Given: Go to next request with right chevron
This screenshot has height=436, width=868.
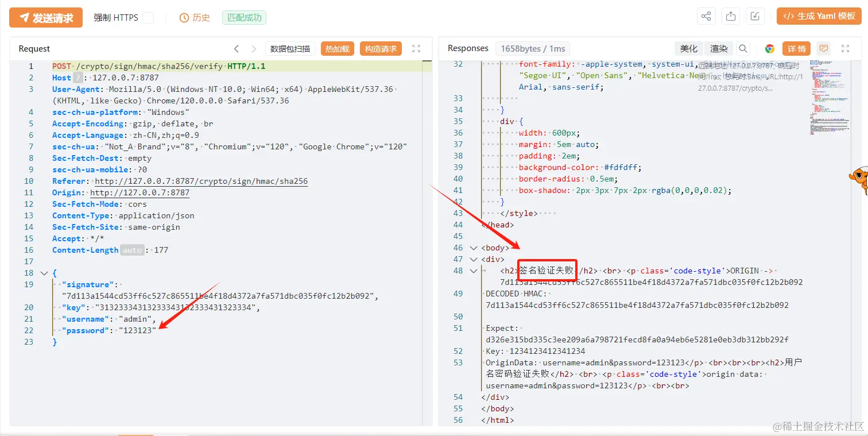Looking at the screenshot, I should [x=254, y=49].
